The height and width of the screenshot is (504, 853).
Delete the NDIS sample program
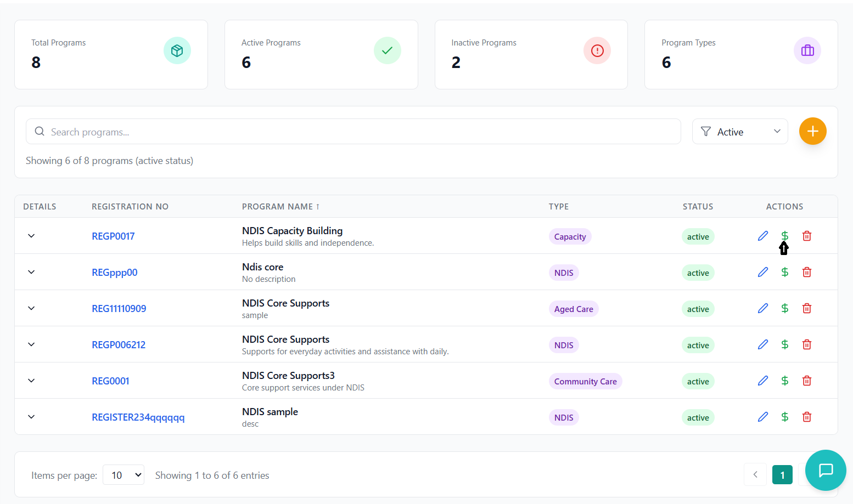coord(807,417)
